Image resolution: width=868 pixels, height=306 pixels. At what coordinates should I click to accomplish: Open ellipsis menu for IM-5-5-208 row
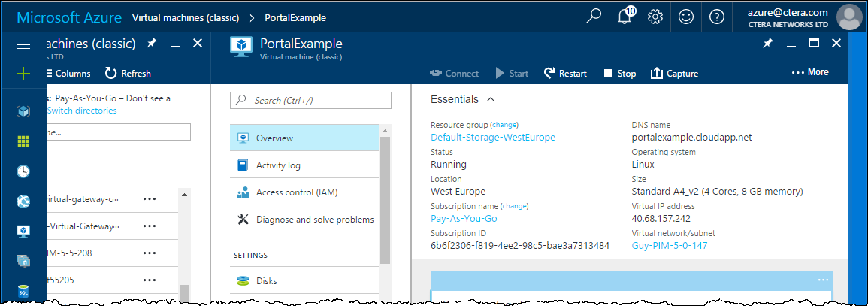point(150,253)
